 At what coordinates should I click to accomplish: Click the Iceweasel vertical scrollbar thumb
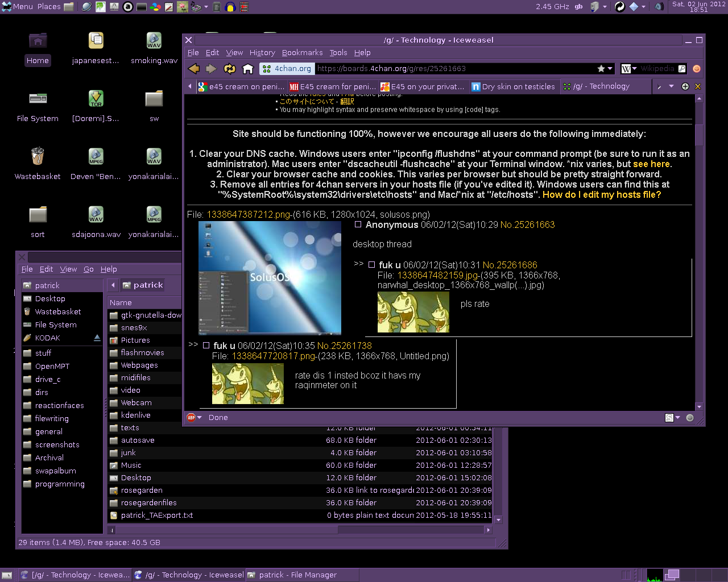pyautogui.click(x=699, y=134)
